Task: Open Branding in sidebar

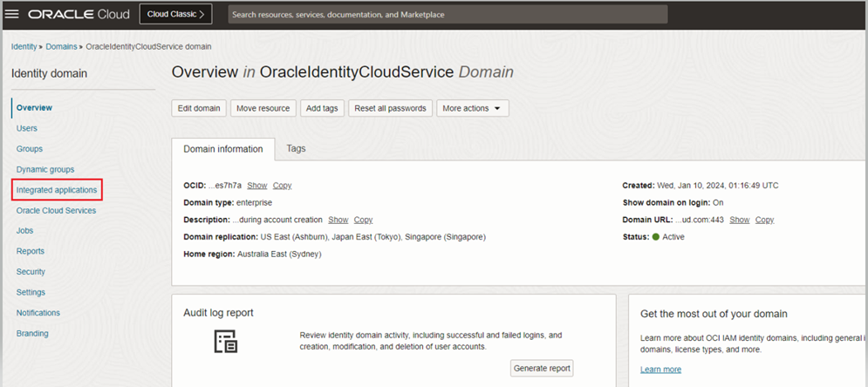Action: pyautogui.click(x=32, y=333)
